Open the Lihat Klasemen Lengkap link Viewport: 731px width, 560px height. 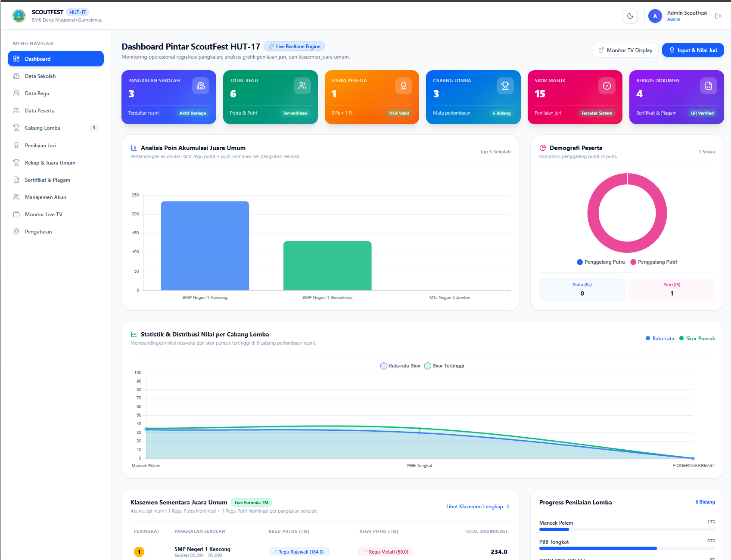478,507
